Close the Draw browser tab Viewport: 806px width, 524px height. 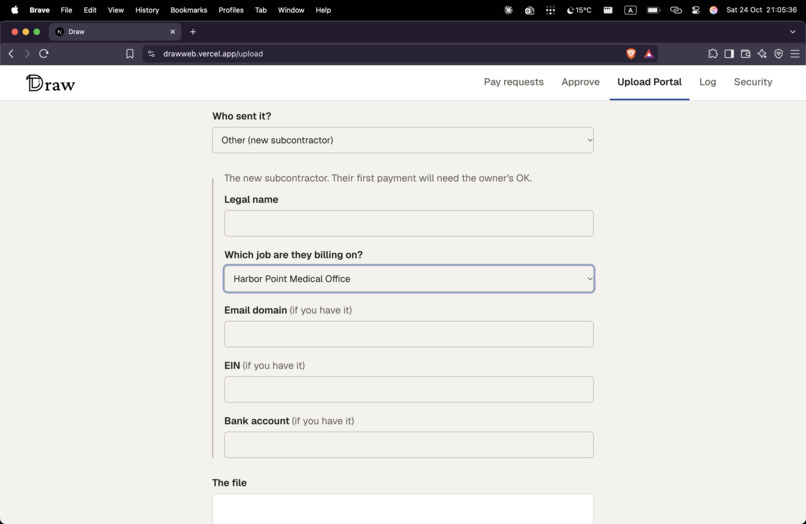click(173, 32)
